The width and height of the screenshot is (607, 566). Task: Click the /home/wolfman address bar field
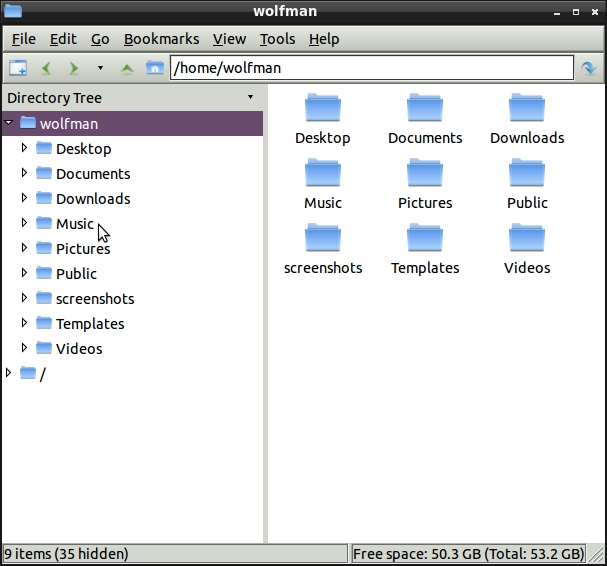[x=370, y=68]
